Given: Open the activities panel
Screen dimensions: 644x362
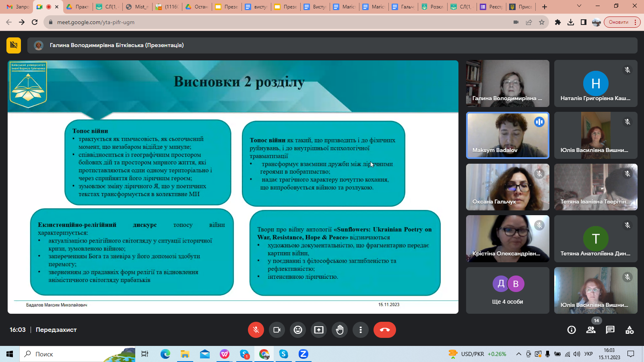Looking at the screenshot, I should (x=630, y=330).
